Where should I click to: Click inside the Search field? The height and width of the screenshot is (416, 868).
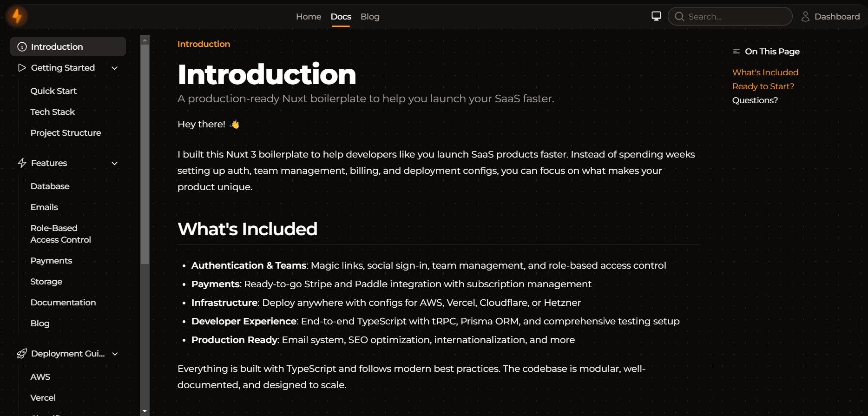point(730,16)
